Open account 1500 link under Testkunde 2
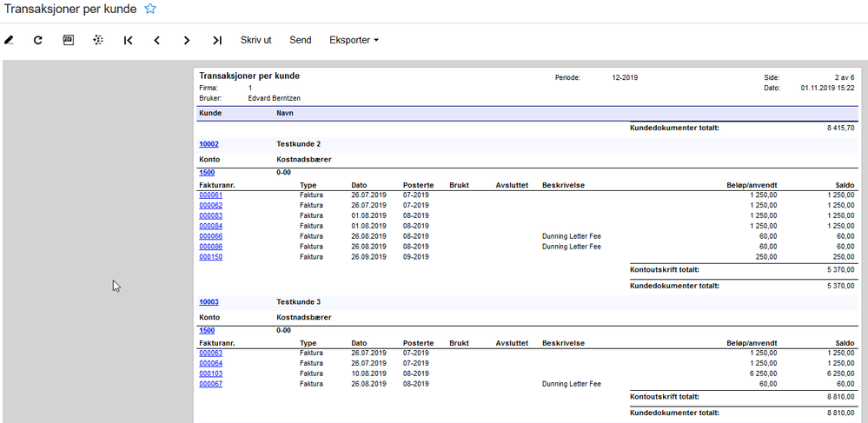 point(207,173)
